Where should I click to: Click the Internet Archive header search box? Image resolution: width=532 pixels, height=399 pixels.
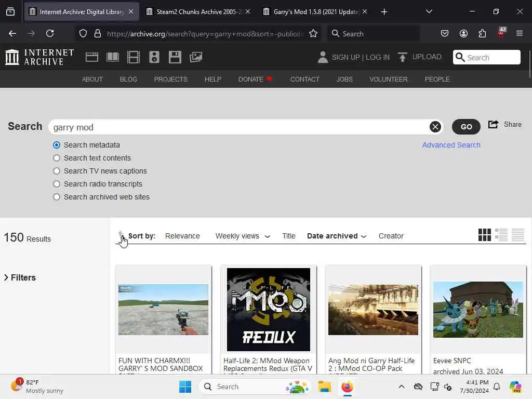[486, 57]
